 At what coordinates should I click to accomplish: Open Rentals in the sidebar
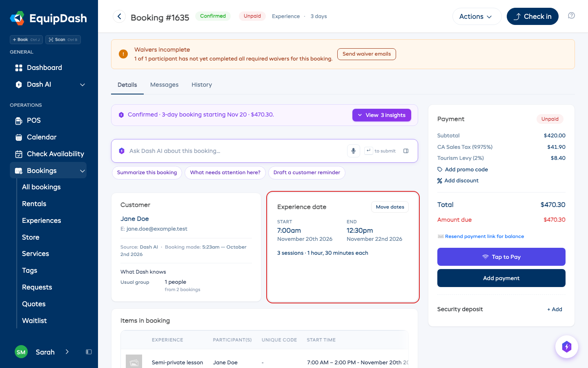coord(34,204)
